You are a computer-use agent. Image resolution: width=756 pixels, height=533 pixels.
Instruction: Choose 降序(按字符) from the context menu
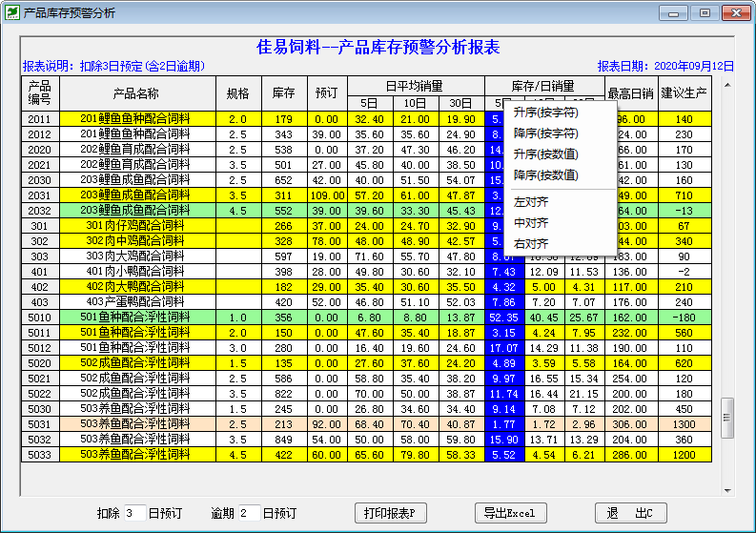click(545, 133)
